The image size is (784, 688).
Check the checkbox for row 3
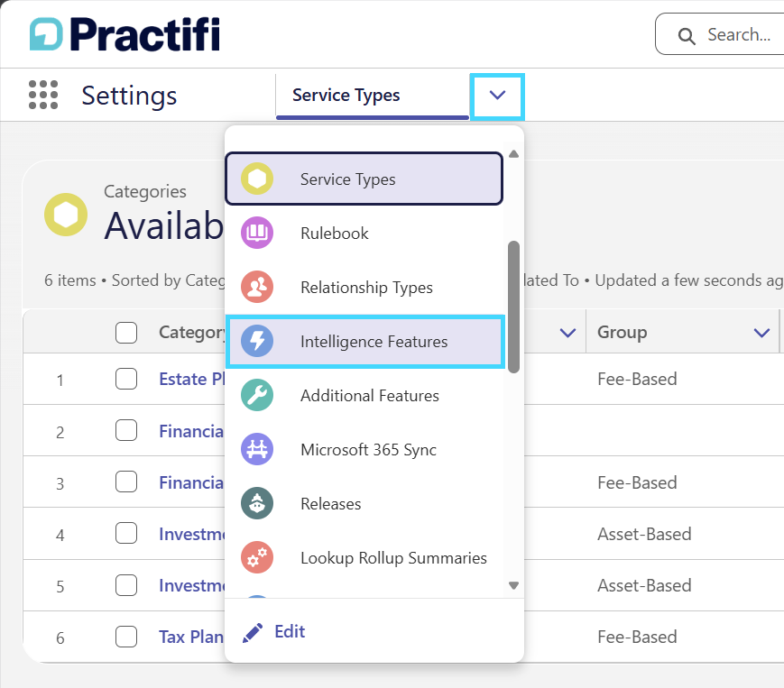click(126, 482)
